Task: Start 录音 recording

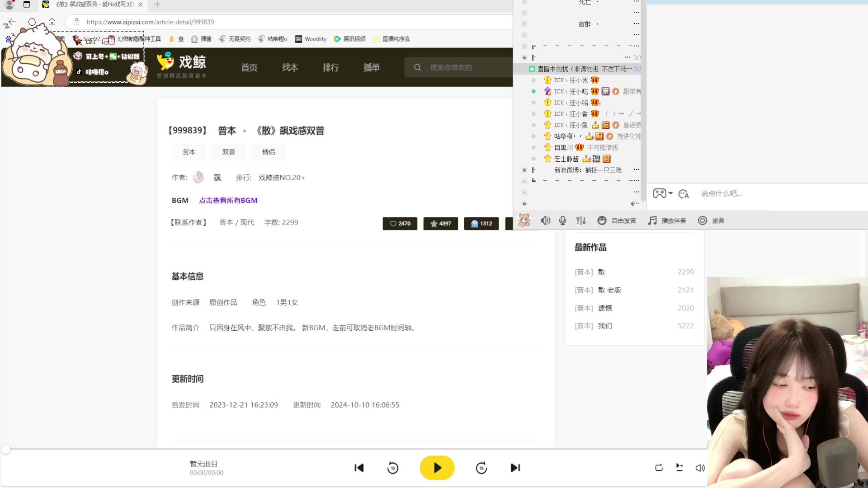Action: pos(711,221)
